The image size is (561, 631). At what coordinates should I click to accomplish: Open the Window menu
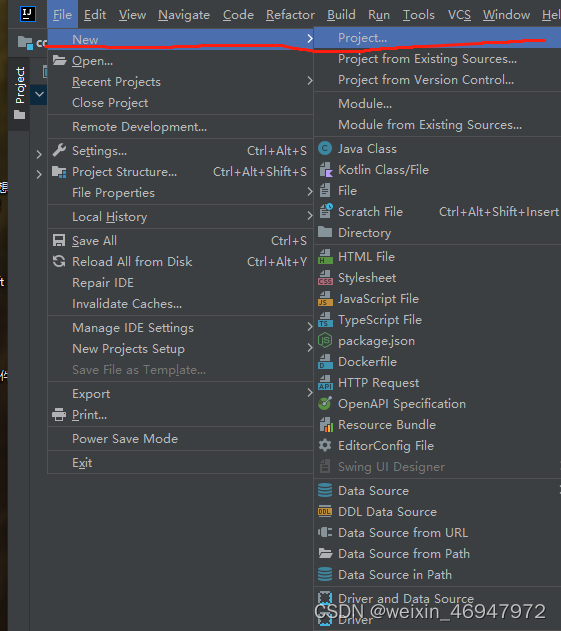[x=506, y=15]
